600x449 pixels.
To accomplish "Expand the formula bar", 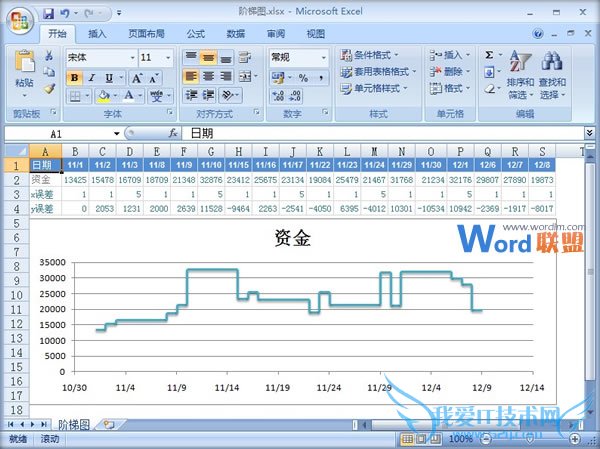I will pos(589,133).
